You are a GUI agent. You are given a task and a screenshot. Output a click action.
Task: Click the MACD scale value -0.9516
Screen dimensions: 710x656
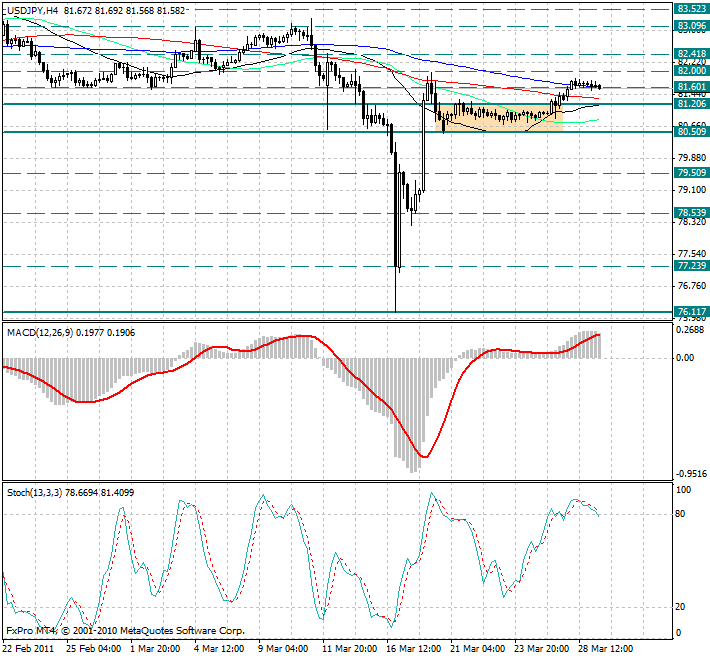click(x=691, y=474)
